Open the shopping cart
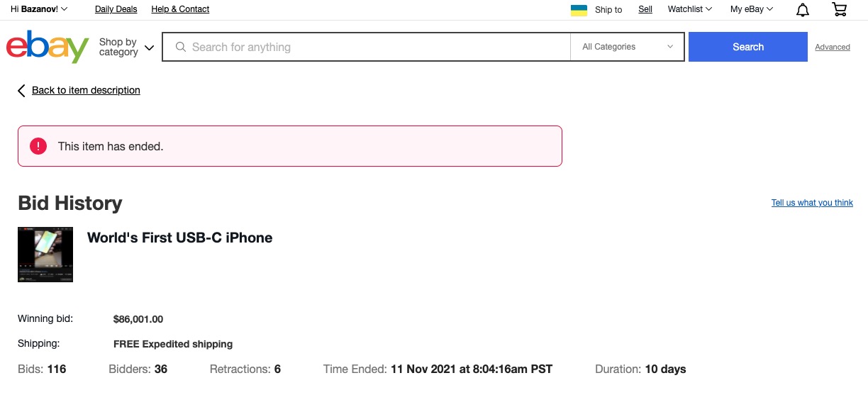This screenshot has height=395, width=868. [x=839, y=9]
